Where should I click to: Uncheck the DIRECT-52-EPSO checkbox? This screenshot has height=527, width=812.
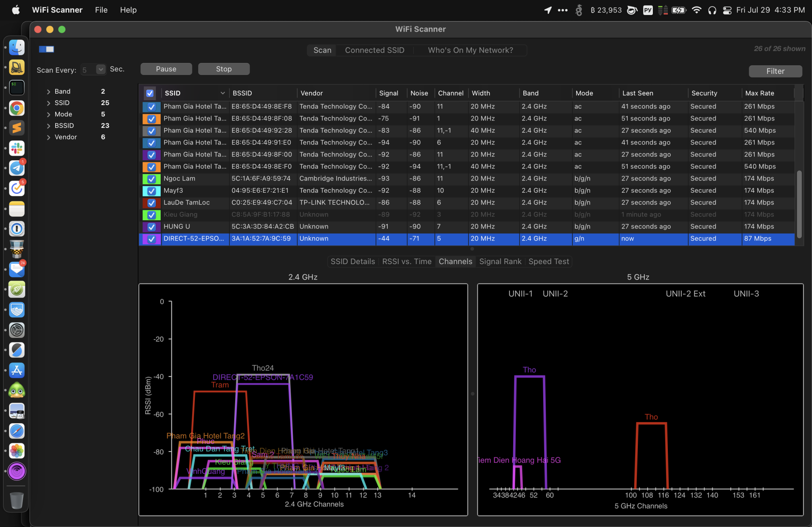(151, 239)
